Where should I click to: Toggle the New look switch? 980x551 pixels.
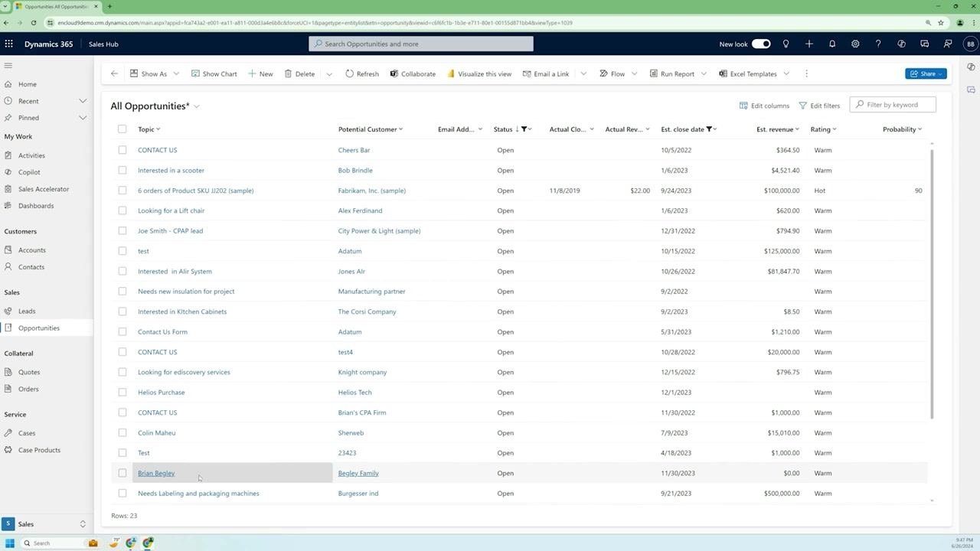761,44
